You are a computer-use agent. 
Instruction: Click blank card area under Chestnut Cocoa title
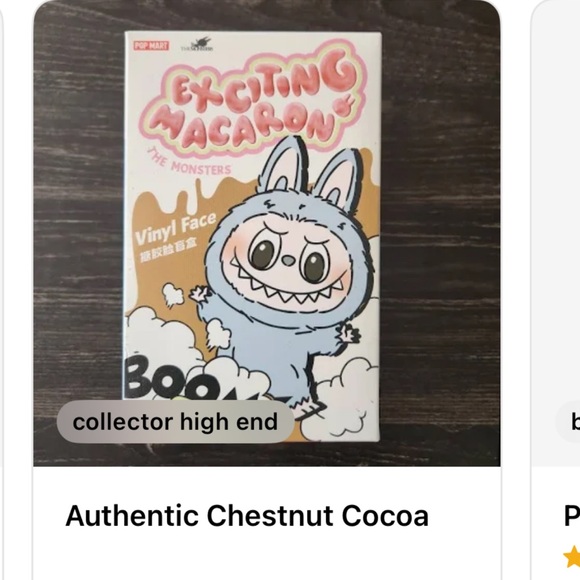tap(267, 555)
